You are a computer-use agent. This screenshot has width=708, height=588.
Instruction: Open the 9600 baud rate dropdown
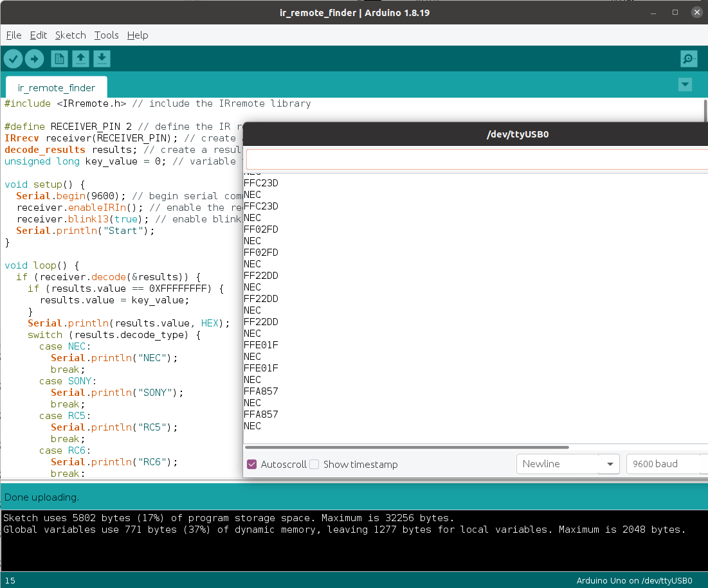point(667,464)
